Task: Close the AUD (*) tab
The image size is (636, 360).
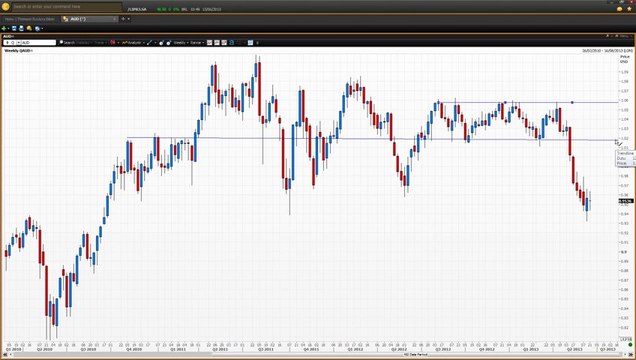Action: point(115,19)
